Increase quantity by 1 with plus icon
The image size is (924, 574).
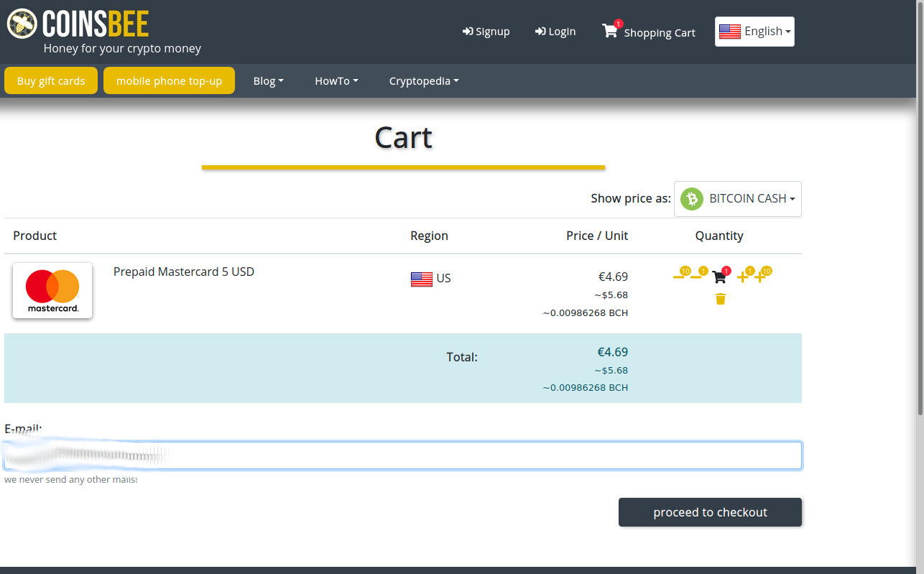(745, 276)
